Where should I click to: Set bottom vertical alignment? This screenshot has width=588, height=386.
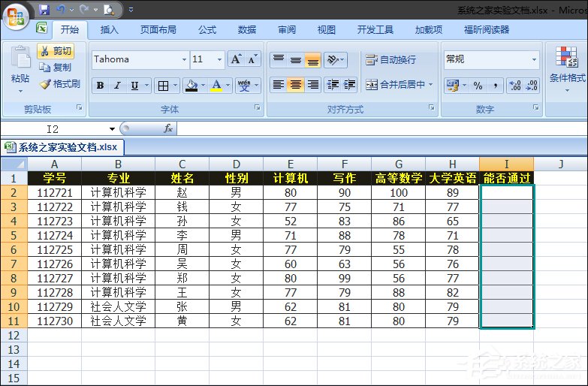pos(312,59)
